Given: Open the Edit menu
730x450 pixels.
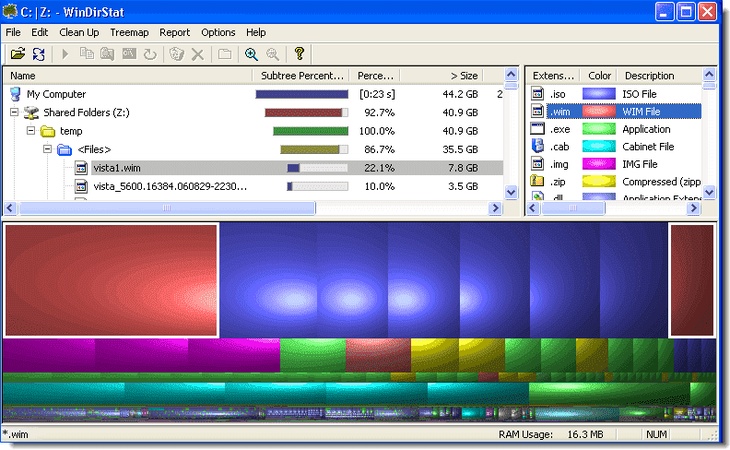Looking at the screenshot, I should click(x=40, y=33).
